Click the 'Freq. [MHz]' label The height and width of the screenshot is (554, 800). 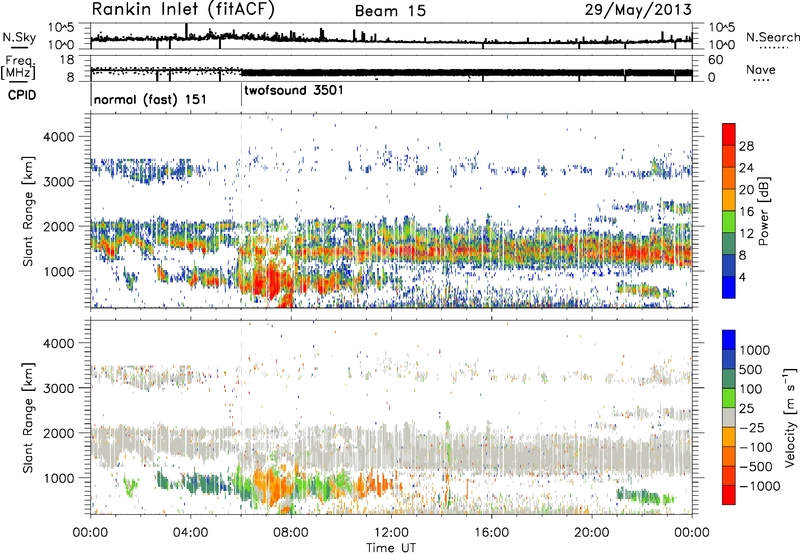[x=19, y=68]
